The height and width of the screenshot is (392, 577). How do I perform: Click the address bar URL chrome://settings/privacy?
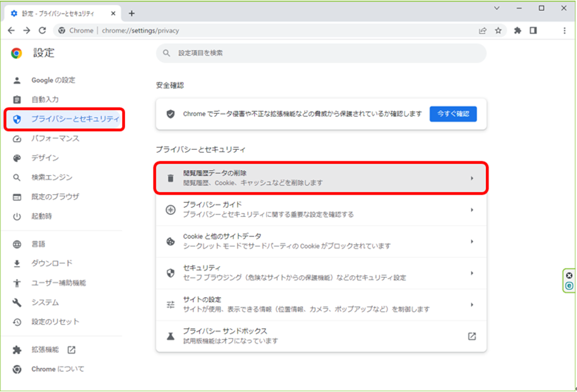140,30
